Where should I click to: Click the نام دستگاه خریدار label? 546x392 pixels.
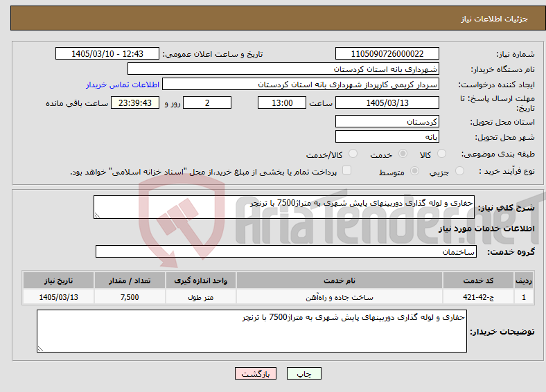point(503,70)
